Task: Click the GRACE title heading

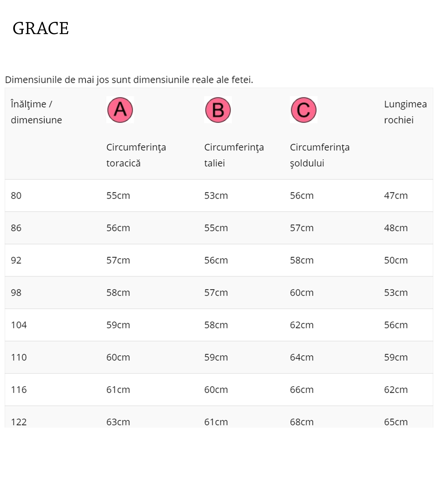Action: (x=41, y=28)
